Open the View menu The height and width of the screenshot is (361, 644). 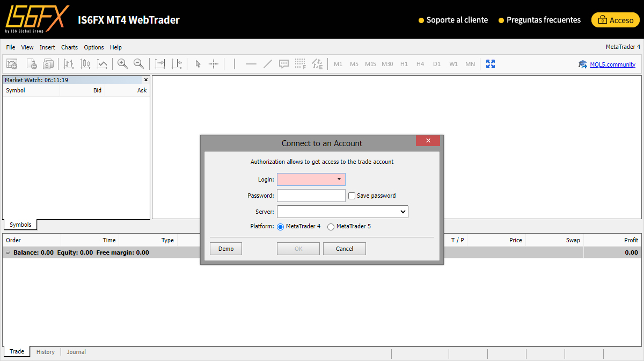tap(27, 47)
